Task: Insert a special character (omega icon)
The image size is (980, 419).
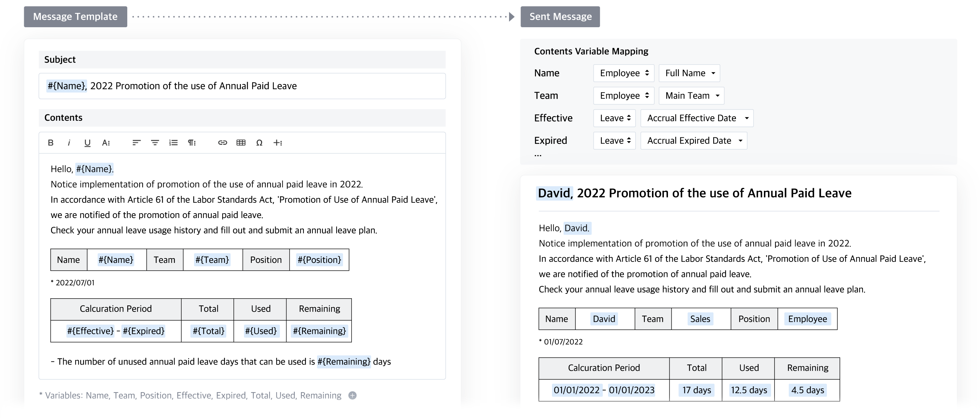Action: (x=259, y=143)
